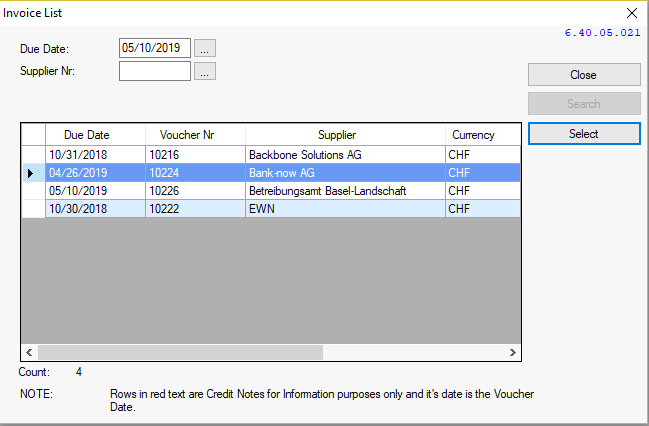Click the horizontal scrollbar thumb
This screenshot has width=649, height=426.
tap(180, 352)
